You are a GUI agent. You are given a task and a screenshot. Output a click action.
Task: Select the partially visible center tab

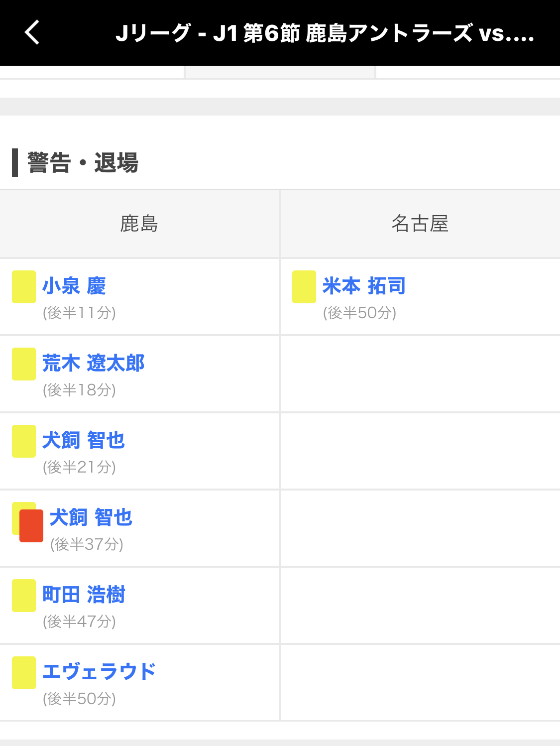tap(280, 72)
